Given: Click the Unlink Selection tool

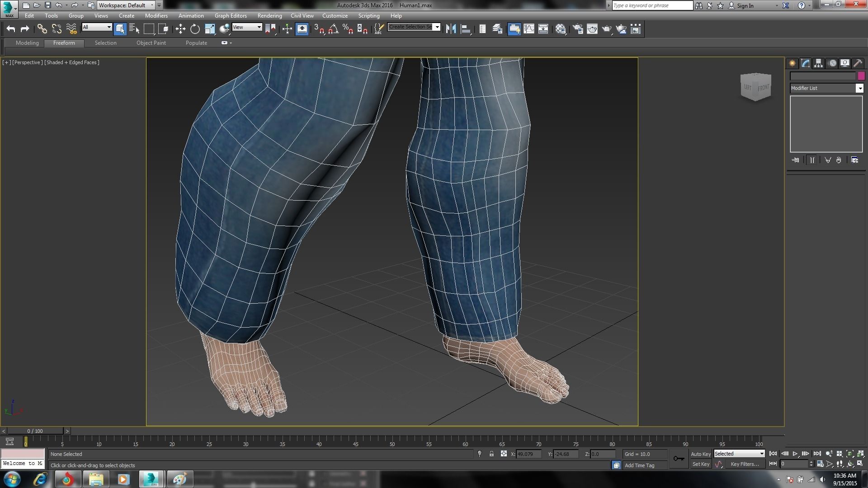Looking at the screenshot, I should (x=57, y=29).
